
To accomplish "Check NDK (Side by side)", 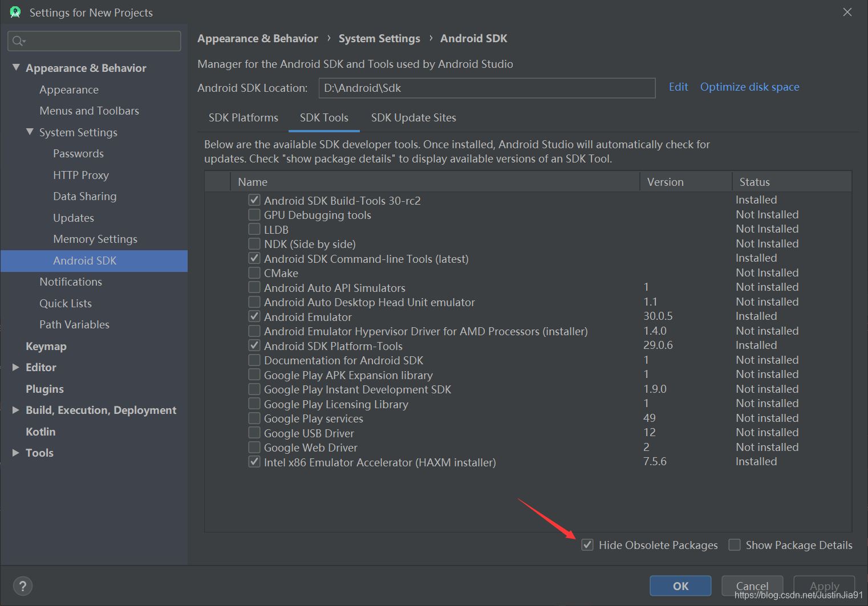I will click(254, 243).
